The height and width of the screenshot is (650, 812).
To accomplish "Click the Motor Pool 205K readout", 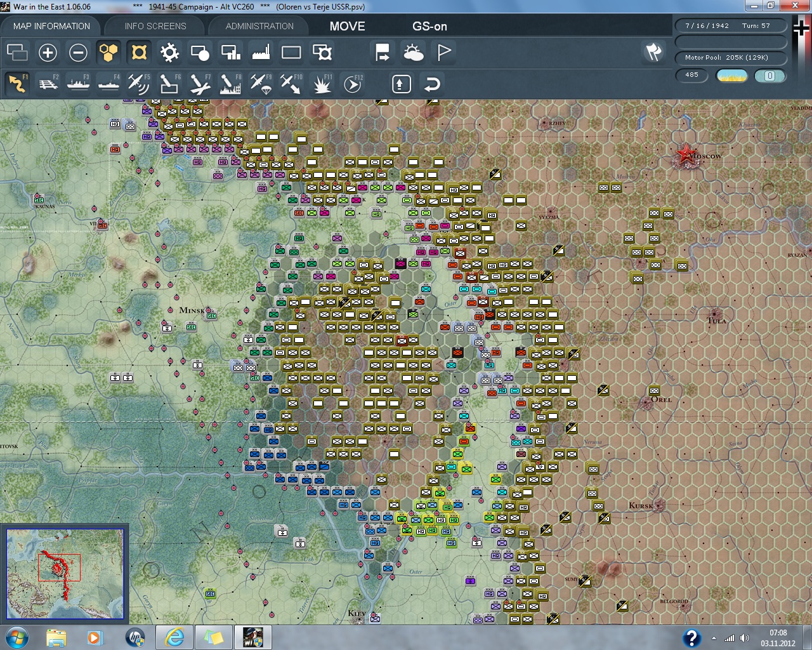I will click(731, 58).
